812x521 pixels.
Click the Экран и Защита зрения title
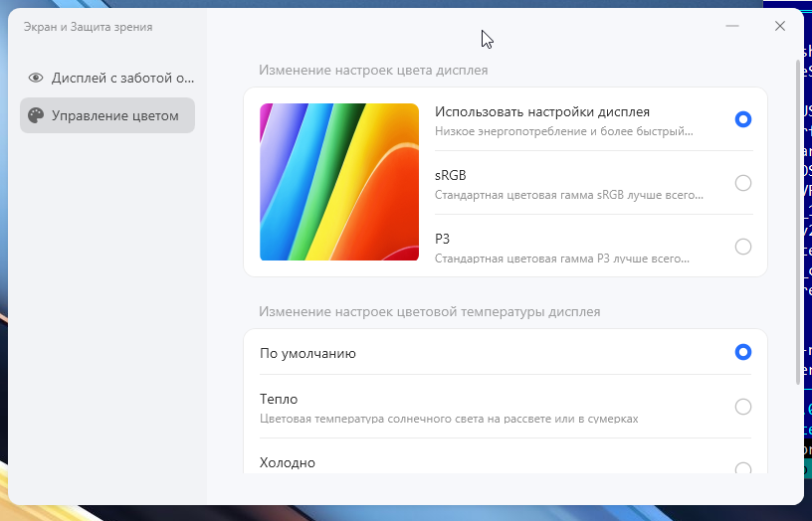pyautogui.click(x=88, y=27)
